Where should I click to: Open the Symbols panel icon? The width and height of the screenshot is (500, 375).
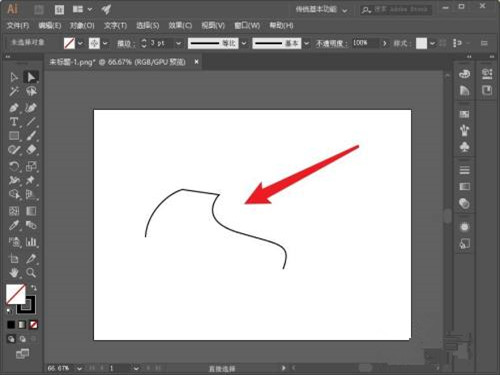click(x=464, y=146)
